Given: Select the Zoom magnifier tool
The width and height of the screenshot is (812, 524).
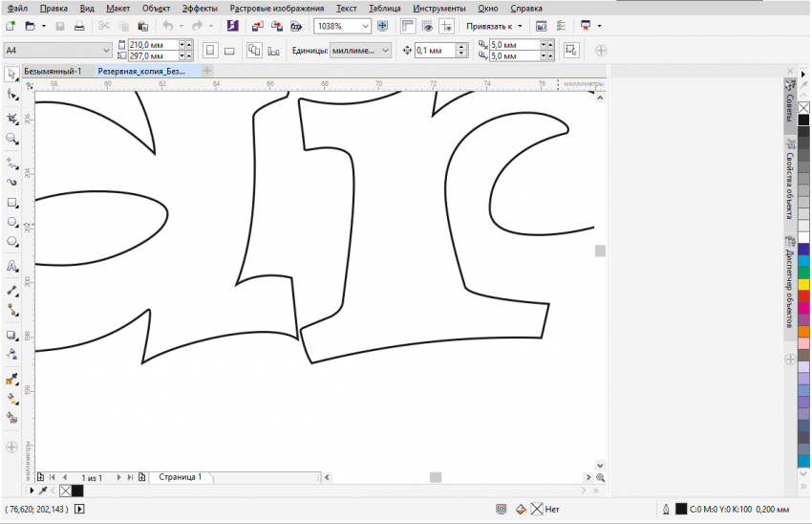Looking at the screenshot, I should pos(12,139).
